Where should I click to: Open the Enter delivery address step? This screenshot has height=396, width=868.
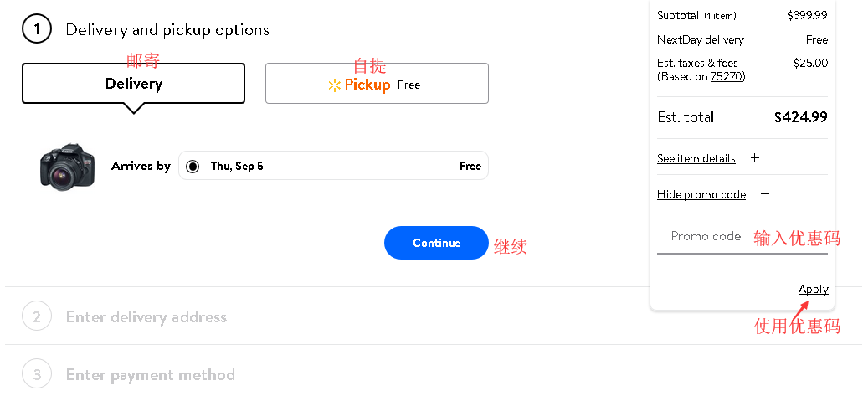tap(146, 317)
